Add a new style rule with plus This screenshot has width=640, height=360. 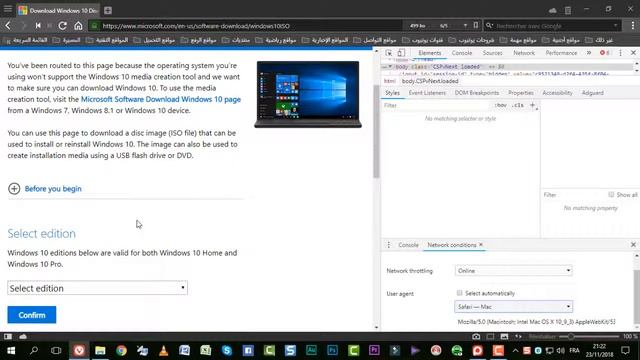532,105
